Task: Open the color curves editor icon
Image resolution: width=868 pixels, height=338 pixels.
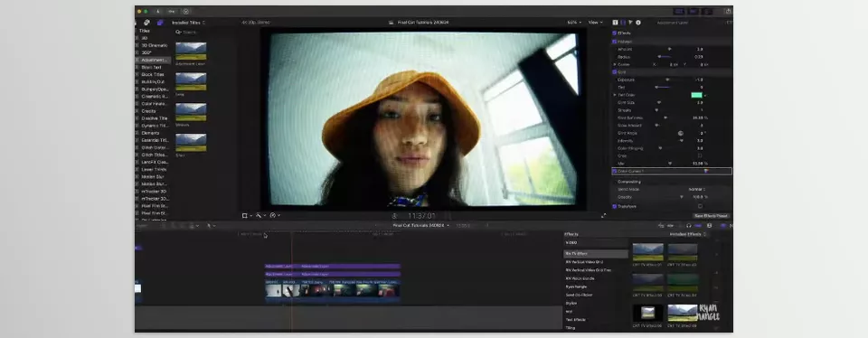Action: tap(706, 172)
